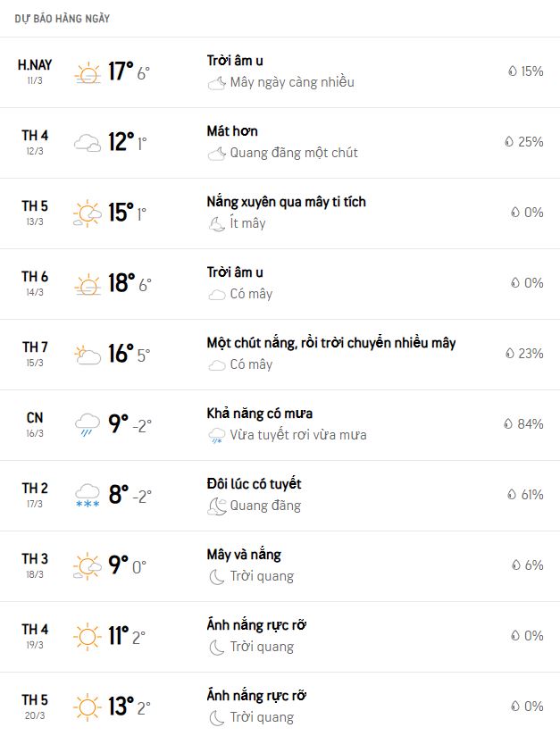Select the partly sunny icon for 13/3

88,213
